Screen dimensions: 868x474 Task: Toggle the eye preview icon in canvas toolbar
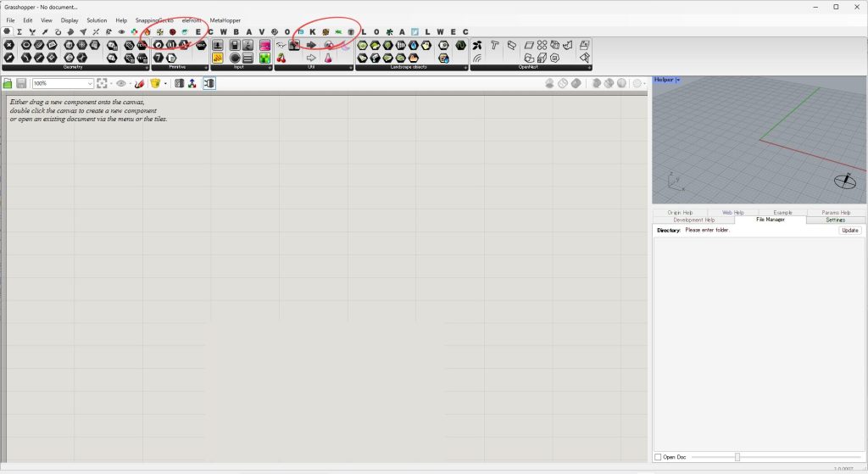coord(121,83)
